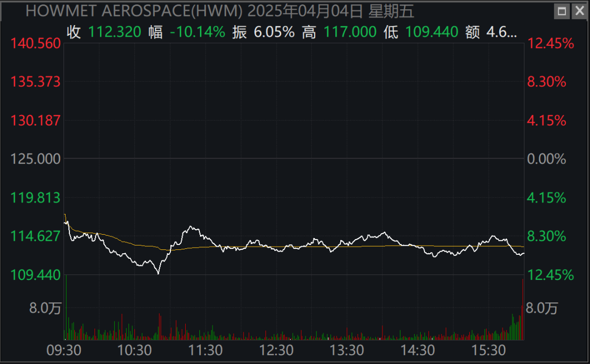
Task: Click the date 2025年04月04日 in title
Action: coord(305,11)
